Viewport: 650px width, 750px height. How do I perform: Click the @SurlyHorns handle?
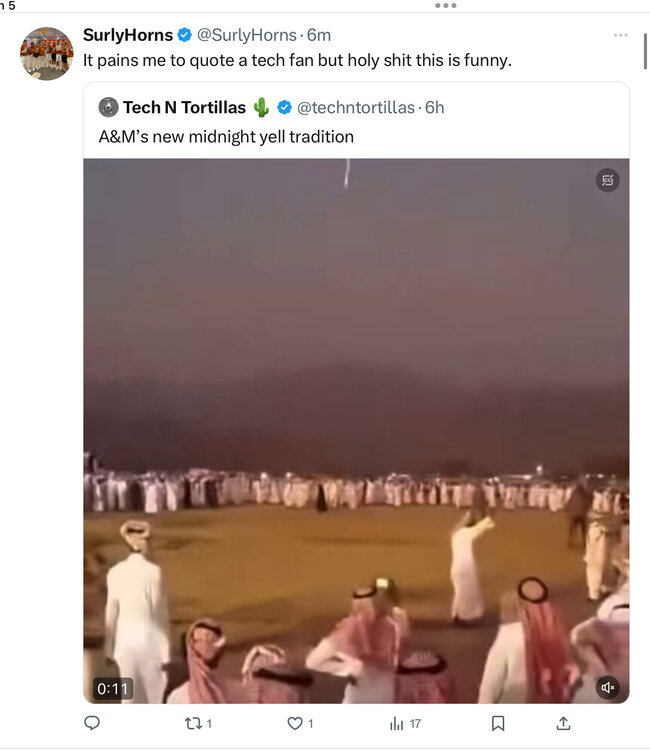tap(245, 35)
